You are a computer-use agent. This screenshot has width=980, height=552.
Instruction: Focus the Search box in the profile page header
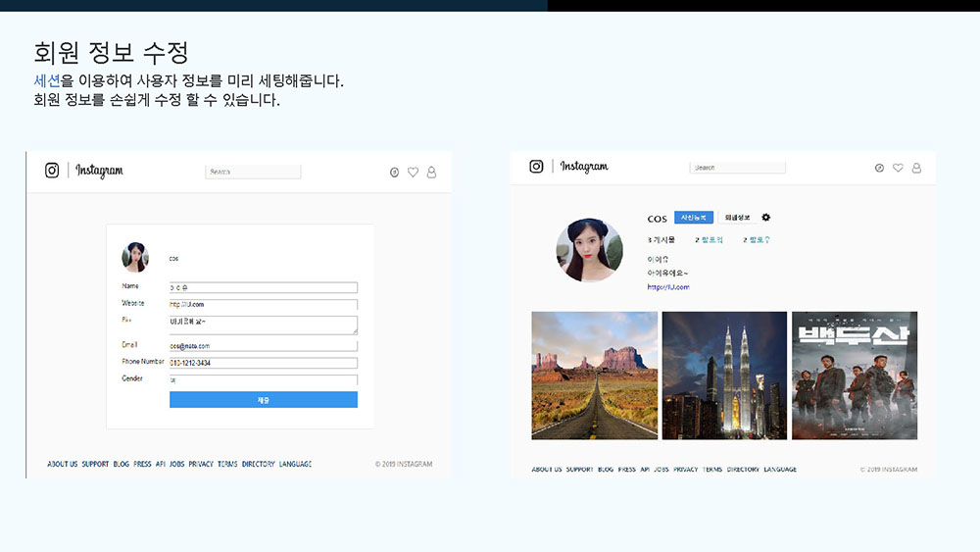tap(738, 168)
